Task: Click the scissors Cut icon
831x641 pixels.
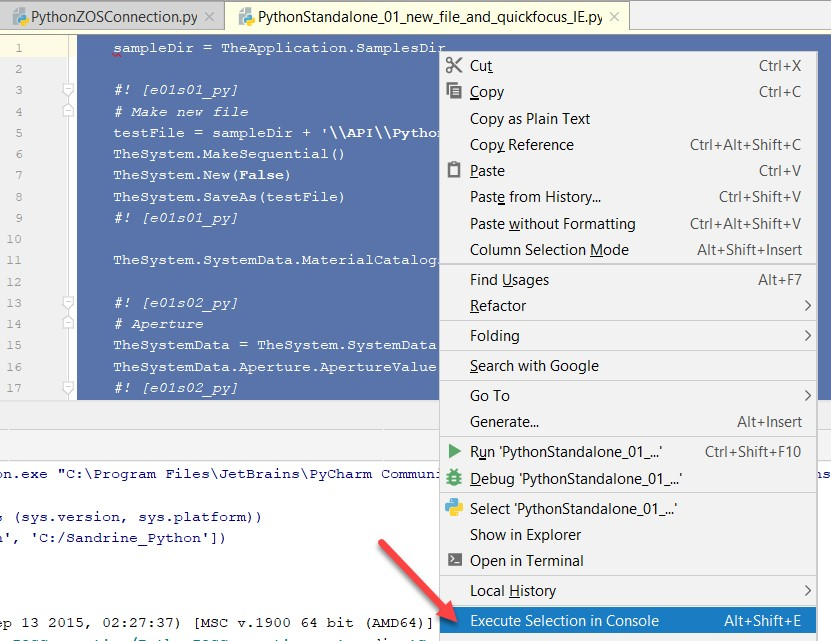Action: [454, 65]
